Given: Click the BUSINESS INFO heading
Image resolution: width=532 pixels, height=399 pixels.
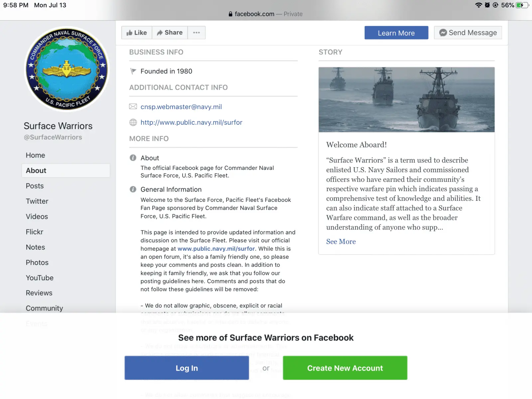Looking at the screenshot, I should click(x=156, y=52).
